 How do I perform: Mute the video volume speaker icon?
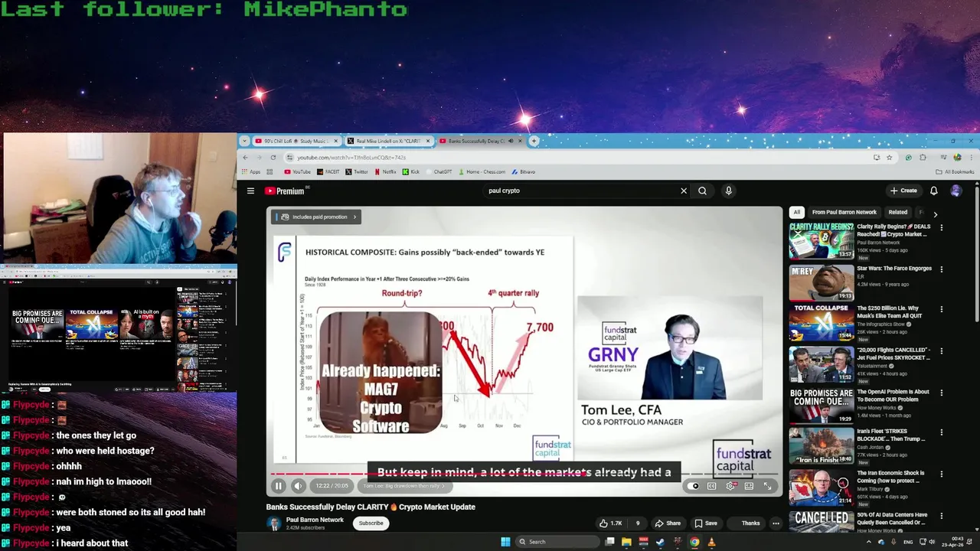[298, 486]
